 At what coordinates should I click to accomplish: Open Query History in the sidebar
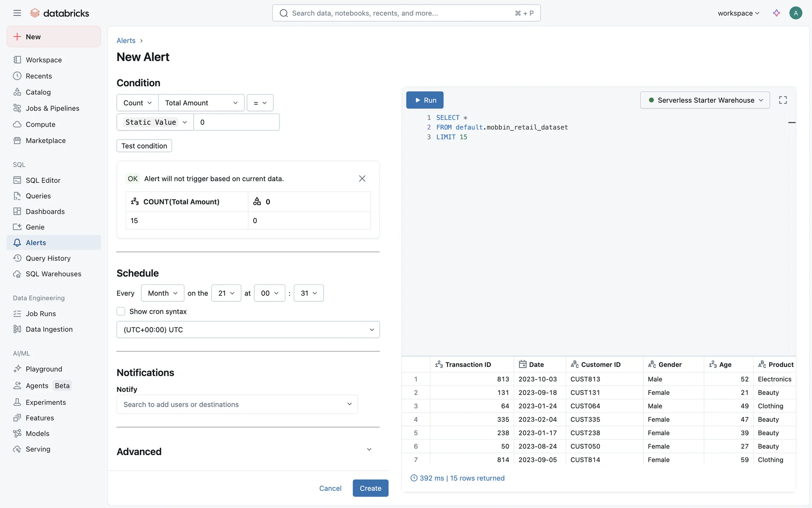pyautogui.click(x=48, y=258)
